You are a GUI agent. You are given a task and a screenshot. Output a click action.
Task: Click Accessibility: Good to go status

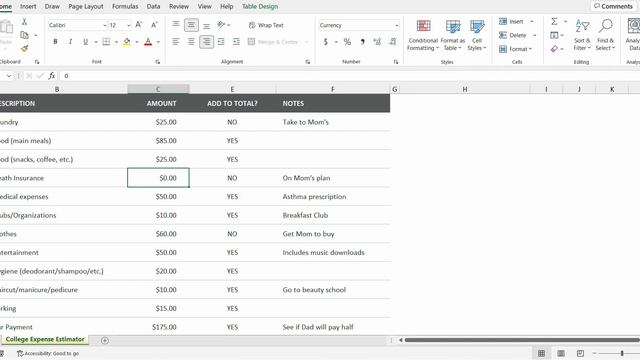point(48,353)
